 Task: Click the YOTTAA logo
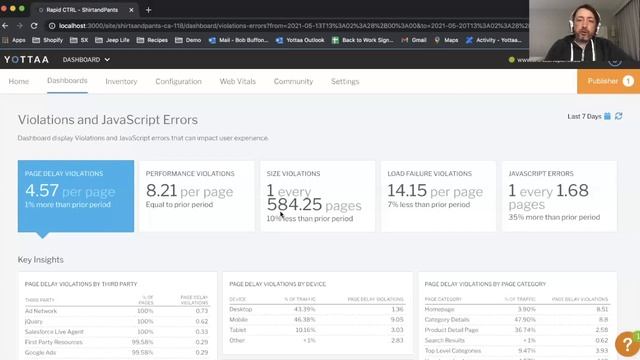[27, 60]
